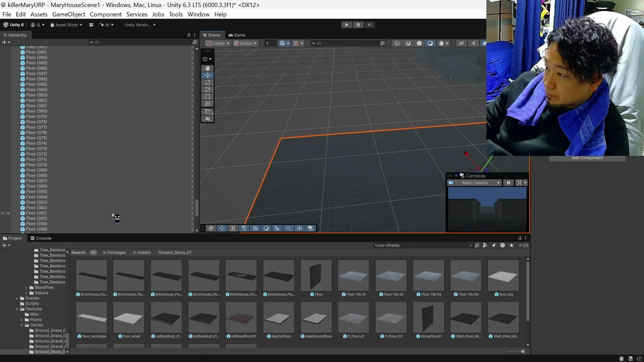Lock the Hierarchy panel

click(x=189, y=35)
